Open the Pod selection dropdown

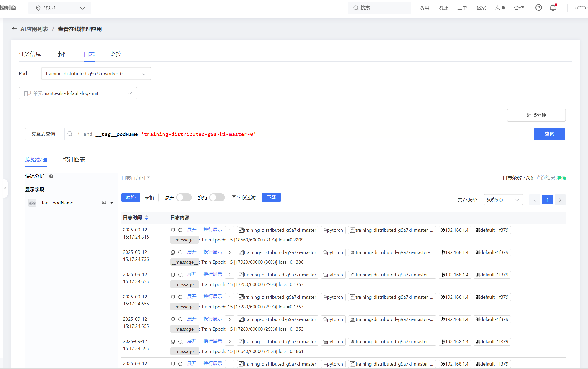pos(96,73)
